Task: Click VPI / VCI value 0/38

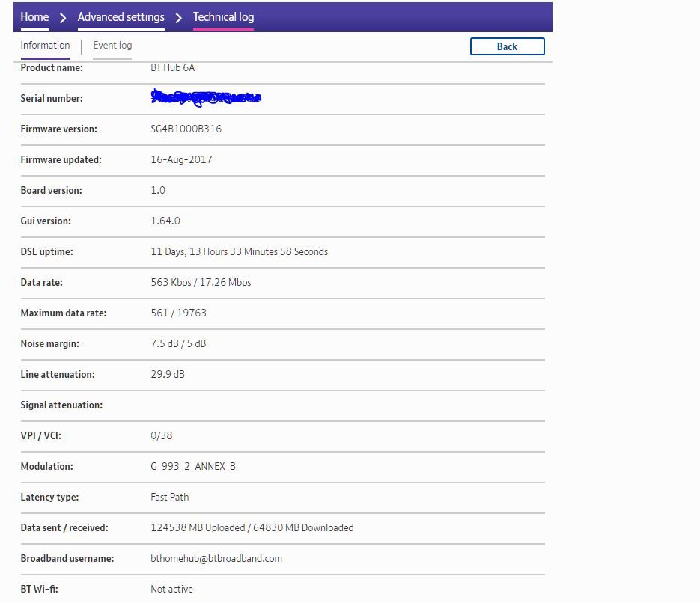Action: [x=161, y=435]
